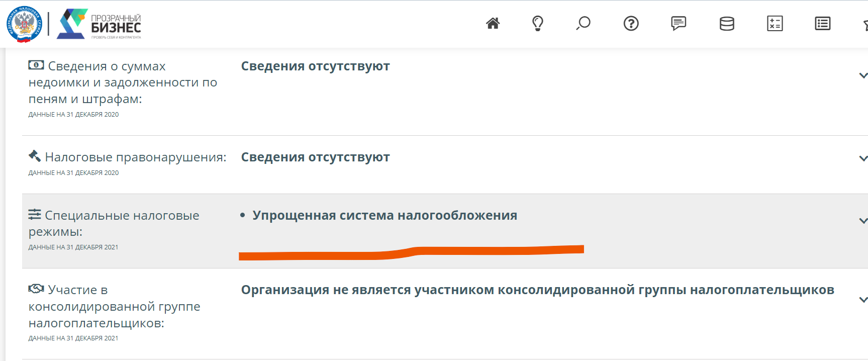Go to home page via house icon
Viewport: 868px width, 361px height.
click(493, 23)
